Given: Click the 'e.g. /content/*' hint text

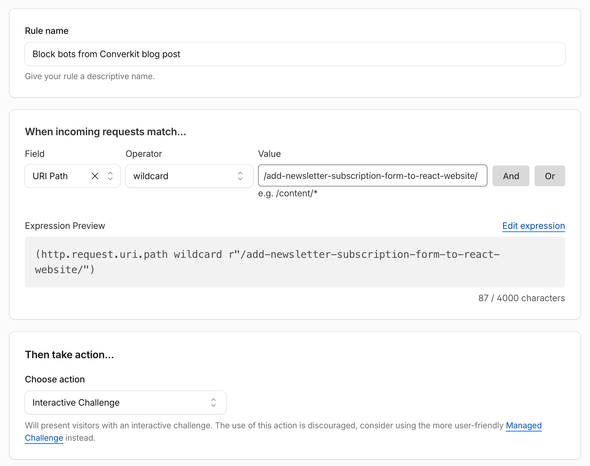Looking at the screenshot, I should [288, 193].
